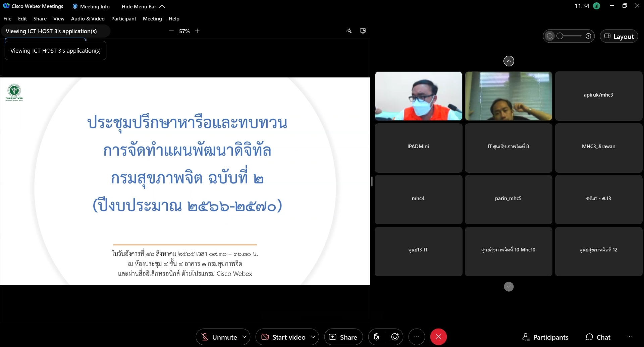The height and width of the screenshot is (347, 644).
Task: Open the Layout button
Action: click(619, 36)
